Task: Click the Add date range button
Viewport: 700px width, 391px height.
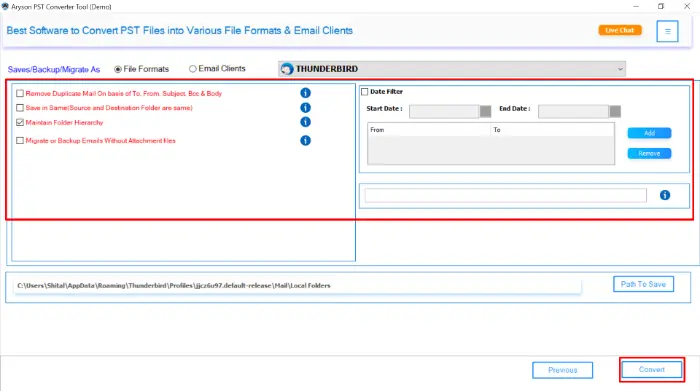Action: pos(649,133)
